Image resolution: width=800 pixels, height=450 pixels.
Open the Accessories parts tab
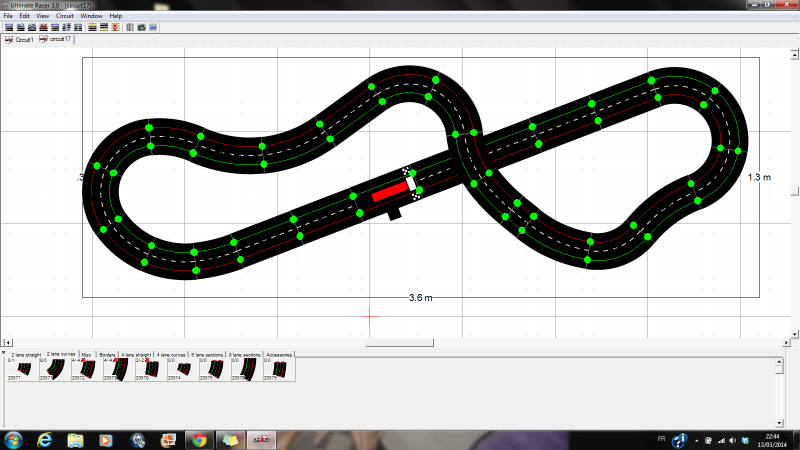point(279,354)
